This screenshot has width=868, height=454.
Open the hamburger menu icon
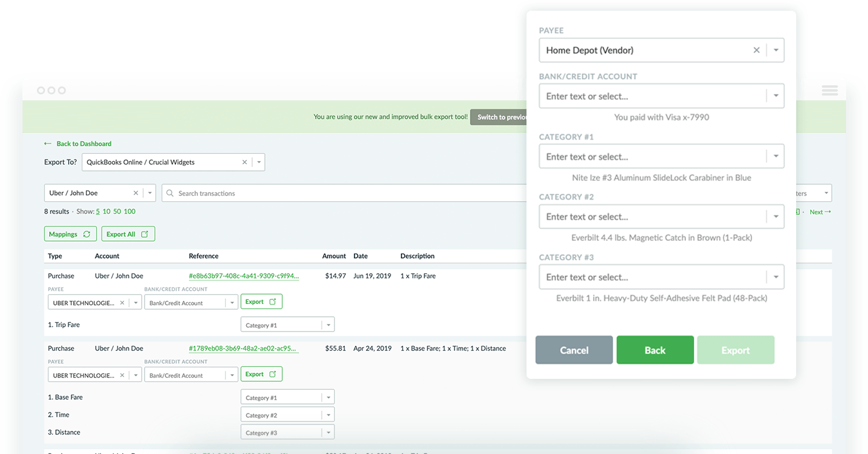(x=829, y=91)
